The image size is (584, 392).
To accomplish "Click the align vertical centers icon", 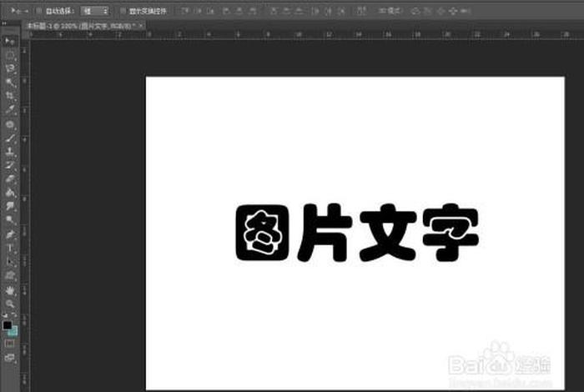I will click(x=199, y=11).
